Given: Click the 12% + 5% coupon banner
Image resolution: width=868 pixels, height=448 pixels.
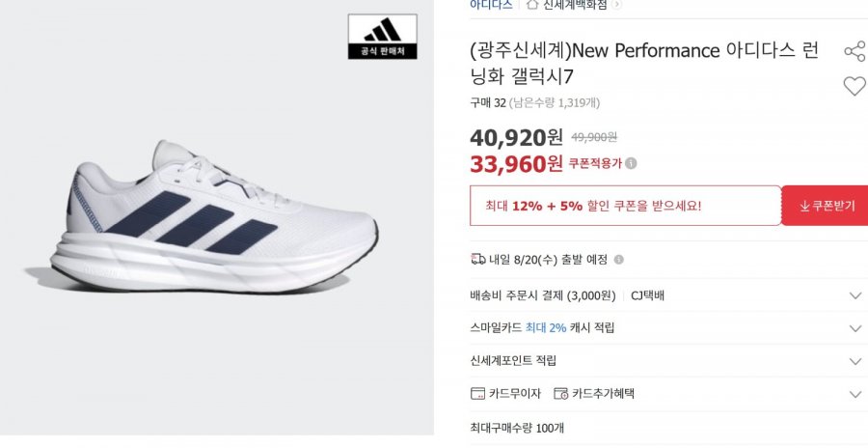Looking at the screenshot, I should pos(626,206).
